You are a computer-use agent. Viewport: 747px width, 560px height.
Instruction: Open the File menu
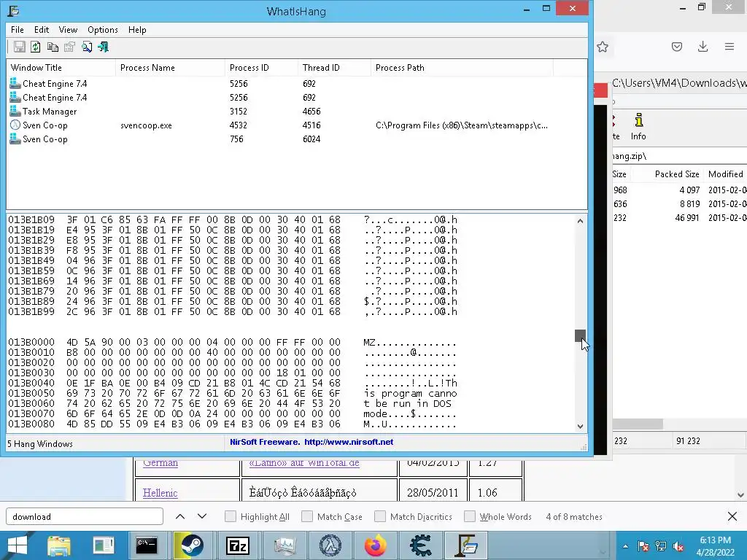(x=18, y=29)
